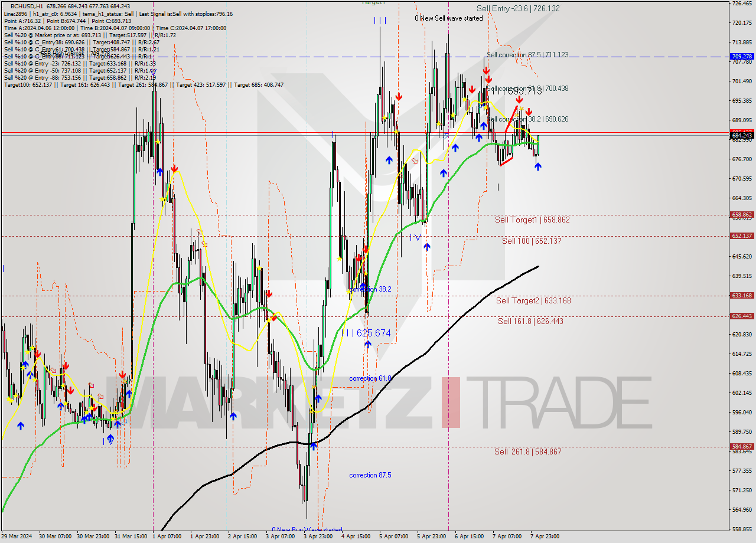
Task: Click the '30 Mar 07:00' time label
Action: (54, 537)
